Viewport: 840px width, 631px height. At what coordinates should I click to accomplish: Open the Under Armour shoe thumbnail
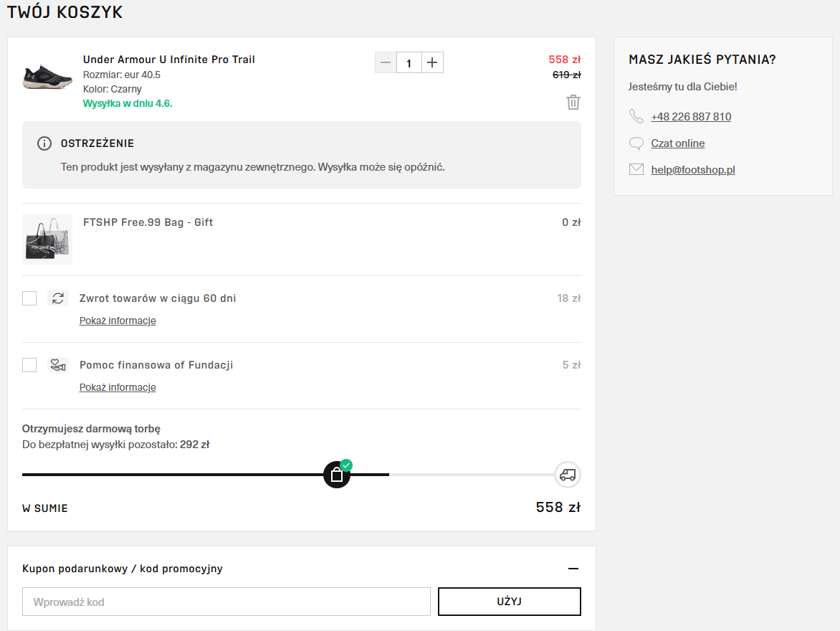(x=48, y=77)
